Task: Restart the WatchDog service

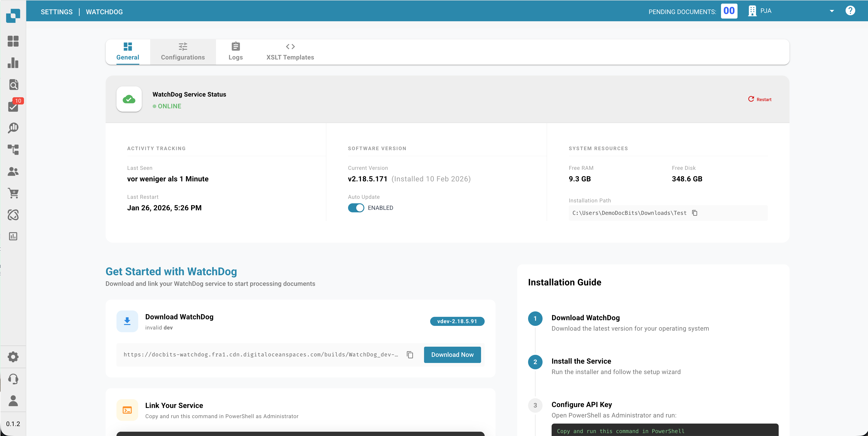Action: click(x=759, y=100)
